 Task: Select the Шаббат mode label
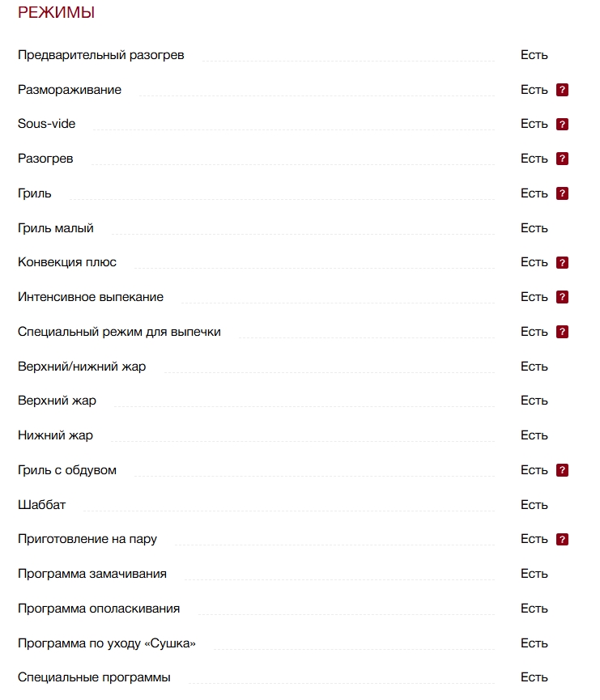click(41, 505)
